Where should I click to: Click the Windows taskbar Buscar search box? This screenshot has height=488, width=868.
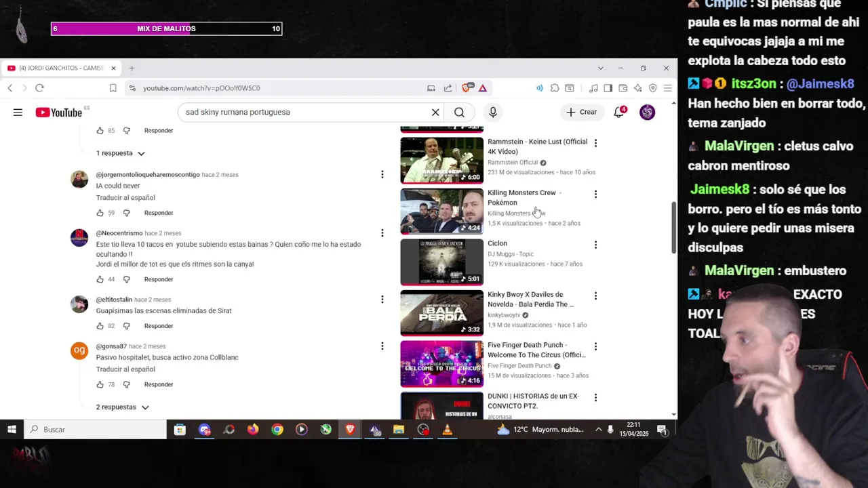pos(95,429)
